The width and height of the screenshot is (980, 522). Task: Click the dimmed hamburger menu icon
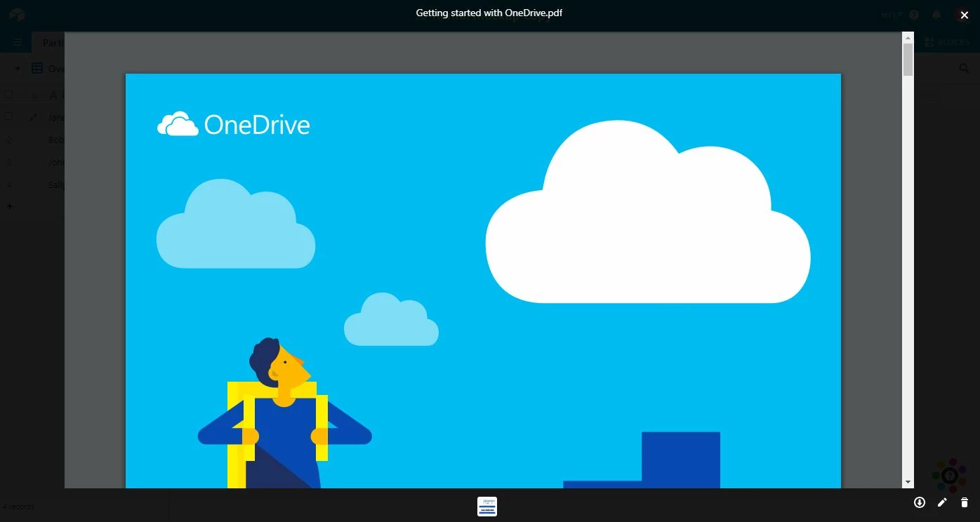pos(18,42)
